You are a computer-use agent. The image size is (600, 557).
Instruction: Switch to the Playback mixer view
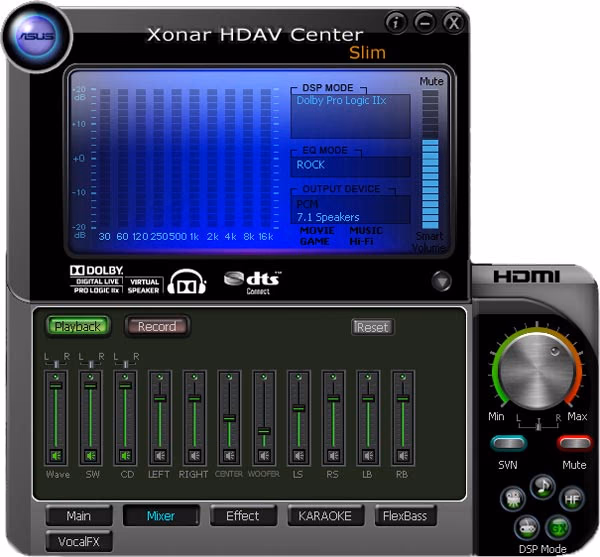tap(78, 326)
